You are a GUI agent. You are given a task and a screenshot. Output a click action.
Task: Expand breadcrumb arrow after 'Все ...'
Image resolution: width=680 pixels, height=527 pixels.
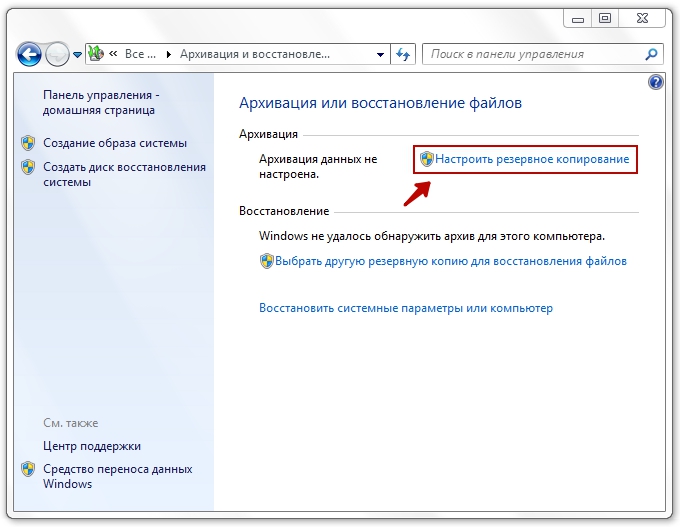coord(169,54)
